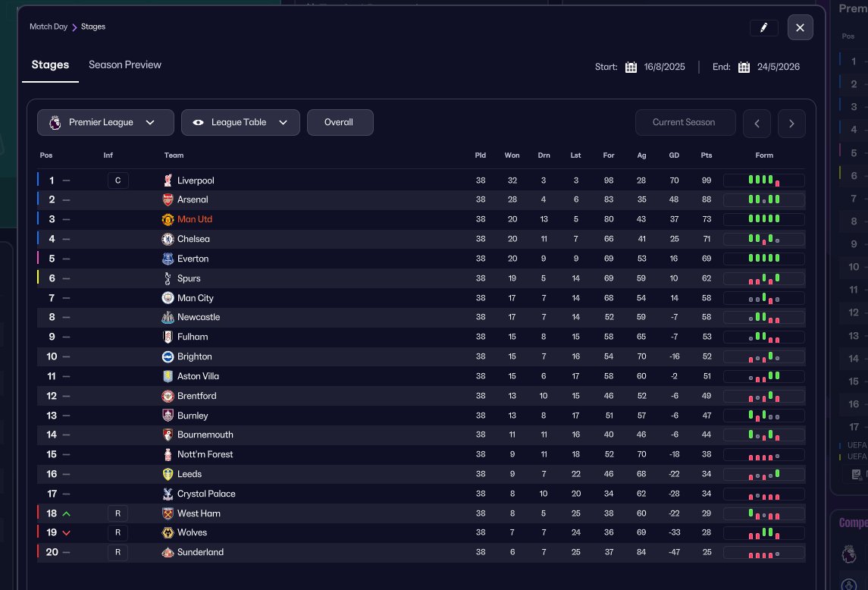Click the start date calendar icon
Image resolution: width=868 pixels, height=590 pixels.
(631, 67)
